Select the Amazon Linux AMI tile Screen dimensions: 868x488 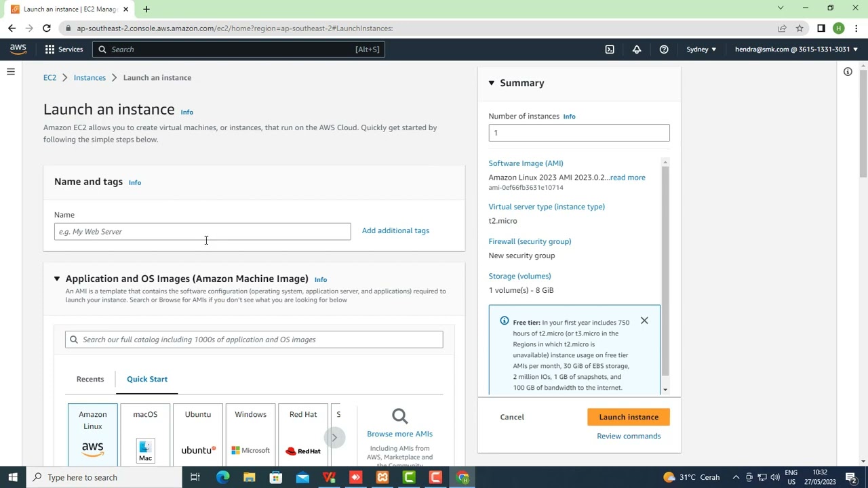[93, 434]
